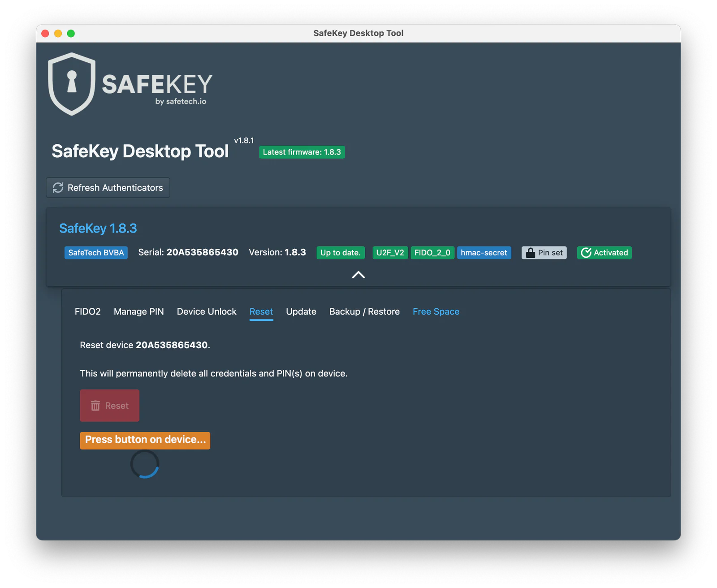Click the red Reset button

pos(110,406)
